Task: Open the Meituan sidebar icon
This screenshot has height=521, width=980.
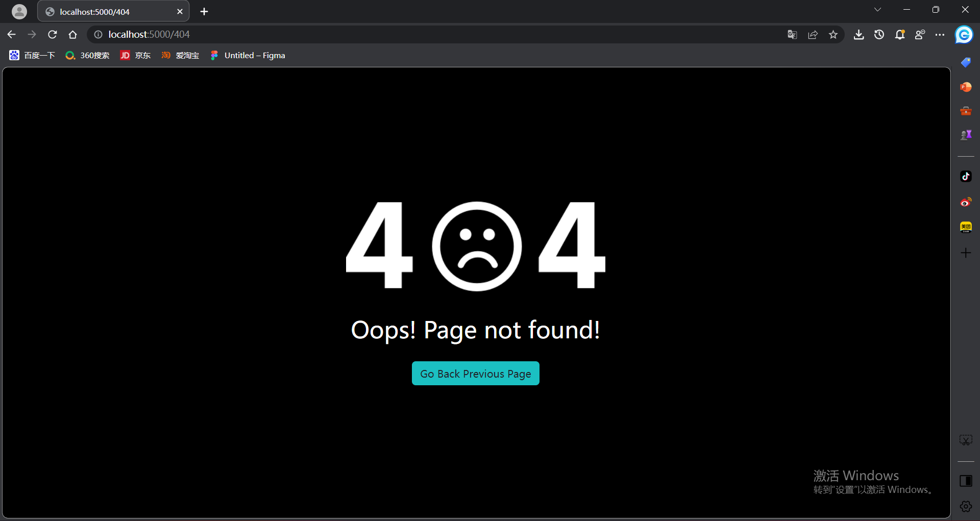Action: tap(966, 227)
